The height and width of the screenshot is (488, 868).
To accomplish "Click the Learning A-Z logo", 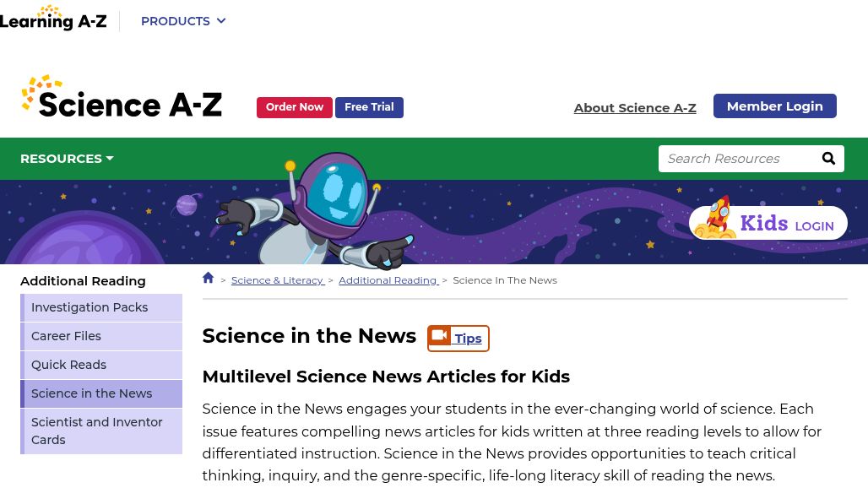I will [53, 19].
